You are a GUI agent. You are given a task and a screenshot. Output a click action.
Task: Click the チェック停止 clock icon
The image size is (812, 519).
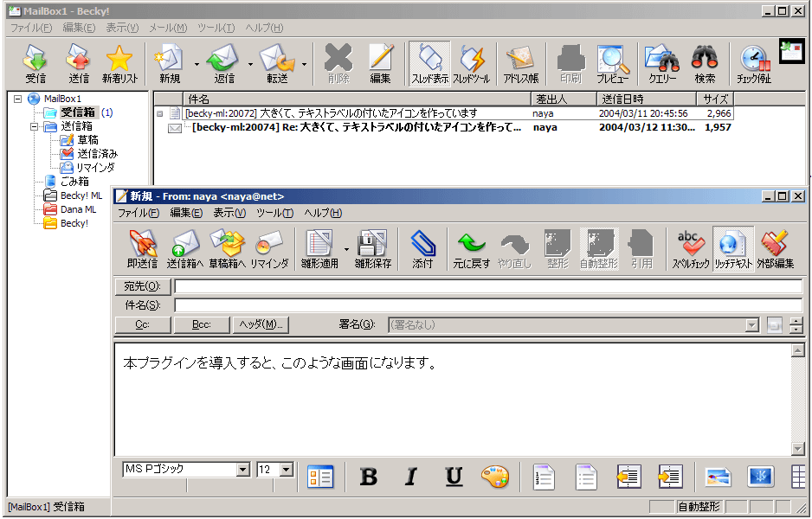pos(754,64)
